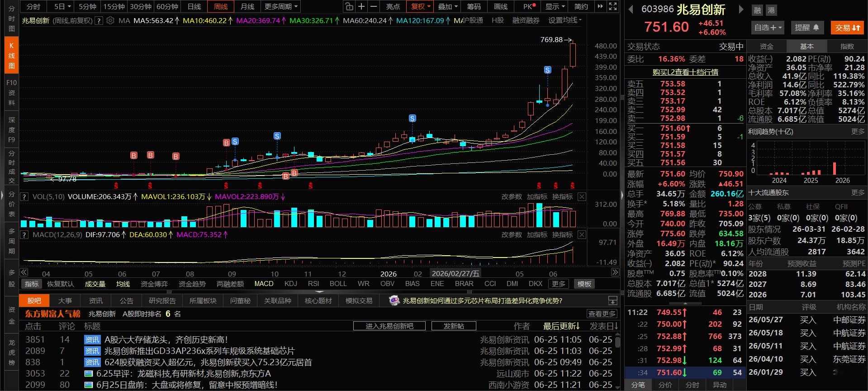Expand the 设置均线 dropdown
The width and height of the screenshot is (868, 391).
click(x=565, y=20)
